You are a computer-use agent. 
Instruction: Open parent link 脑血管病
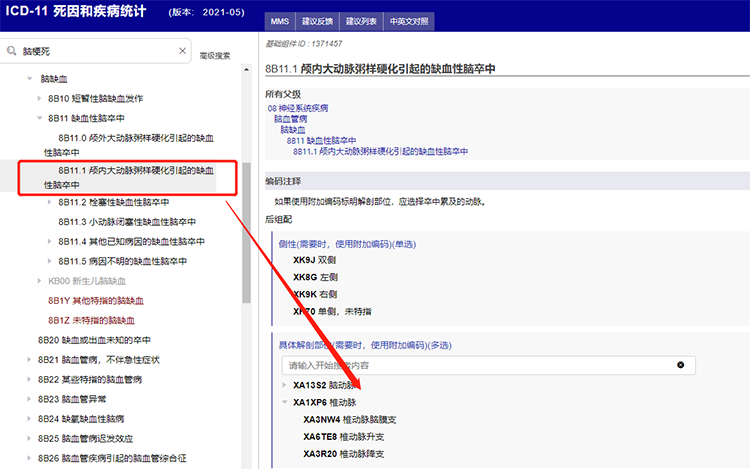click(290, 119)
